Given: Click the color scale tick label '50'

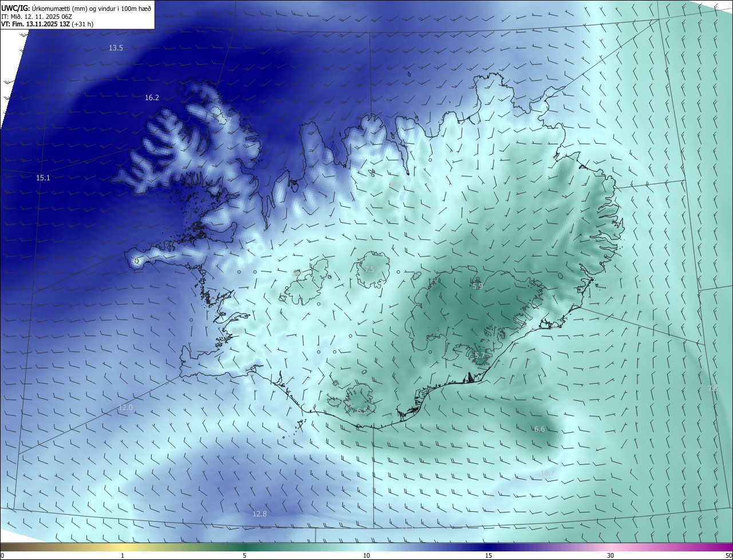Looking at the screenshot, I should tap(728, 555).
